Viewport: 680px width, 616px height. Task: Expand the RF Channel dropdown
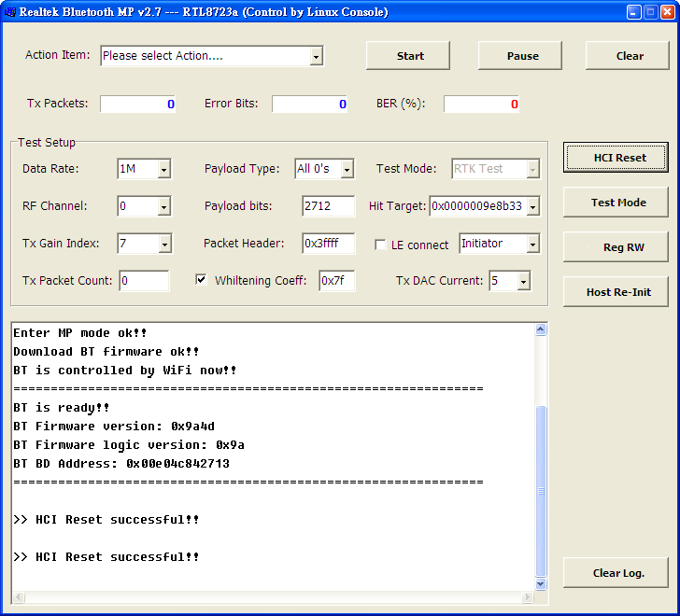click(163, 206)
